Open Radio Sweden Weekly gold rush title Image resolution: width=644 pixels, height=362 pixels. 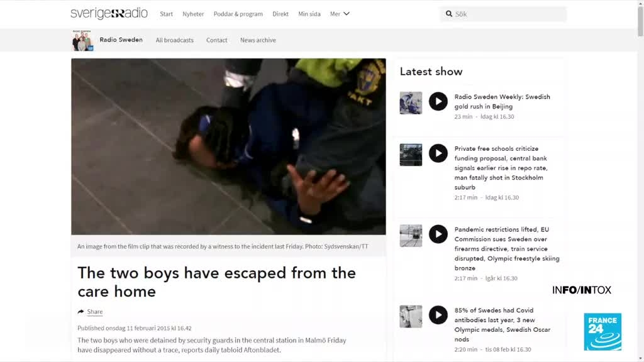pyautogui.click(x=502, y=101)
